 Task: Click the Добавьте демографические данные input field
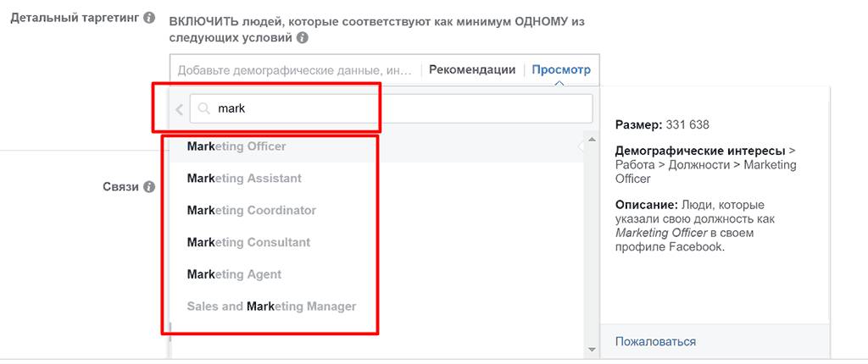(294, 70)
